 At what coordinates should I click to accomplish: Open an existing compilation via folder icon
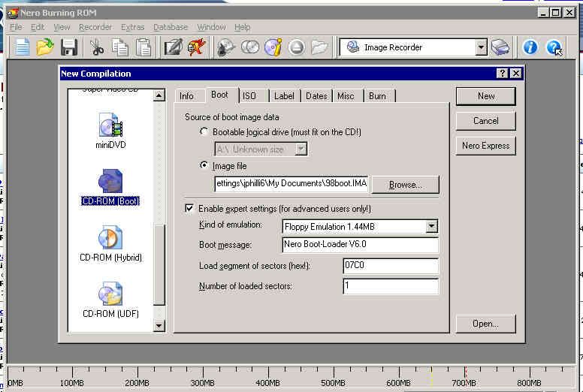[45, 47]
